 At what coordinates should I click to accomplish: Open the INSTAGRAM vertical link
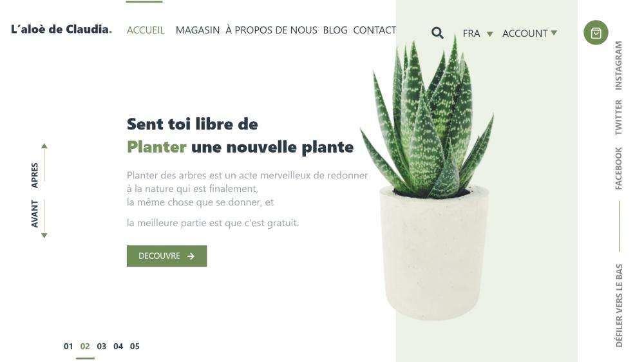click(618, 65)
